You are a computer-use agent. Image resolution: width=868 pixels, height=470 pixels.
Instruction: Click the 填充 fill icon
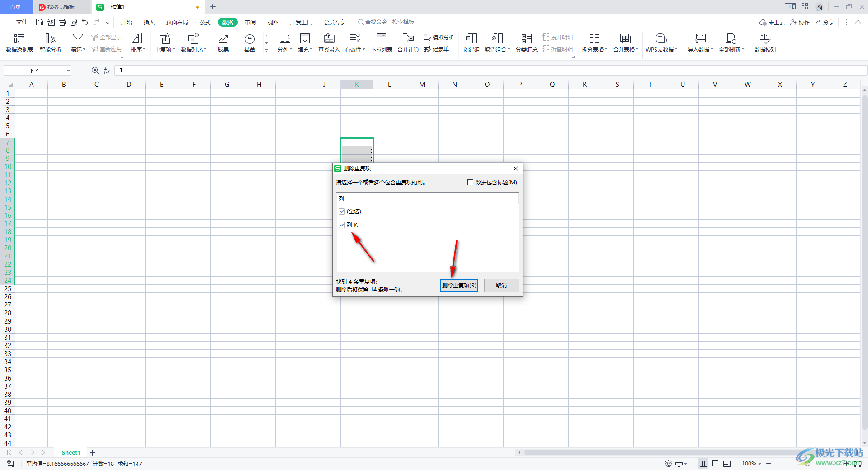[x=305, y=39]
